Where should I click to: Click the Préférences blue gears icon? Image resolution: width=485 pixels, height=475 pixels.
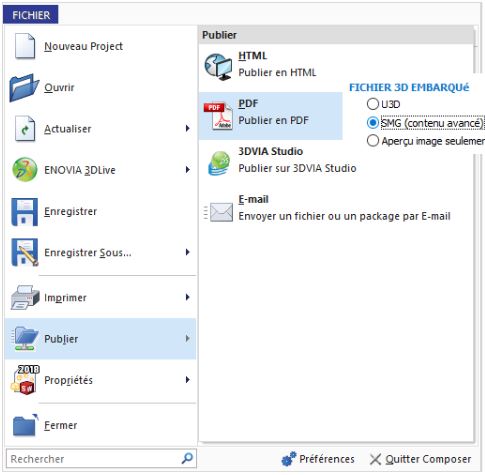[x=289, y=459]
